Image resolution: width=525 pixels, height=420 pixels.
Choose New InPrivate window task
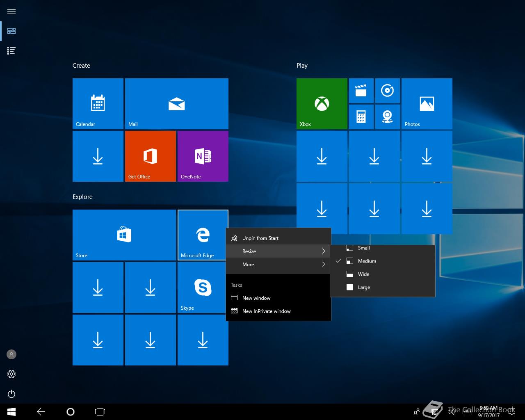click(x=278, y=311)
